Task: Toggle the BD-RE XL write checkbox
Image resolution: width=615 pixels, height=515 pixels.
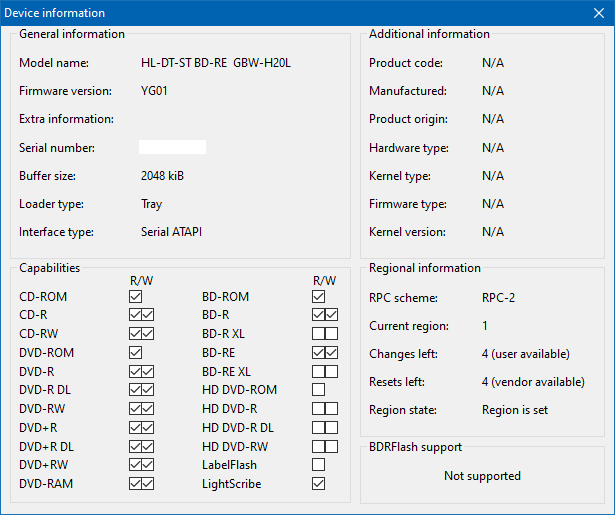Action: [x=331, y=371]
